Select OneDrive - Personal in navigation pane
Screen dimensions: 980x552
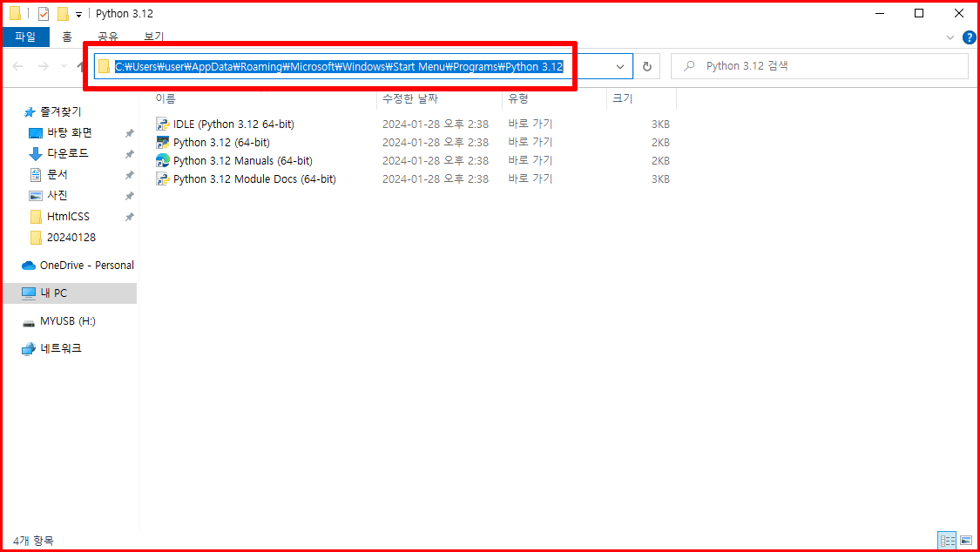[87, 265]
